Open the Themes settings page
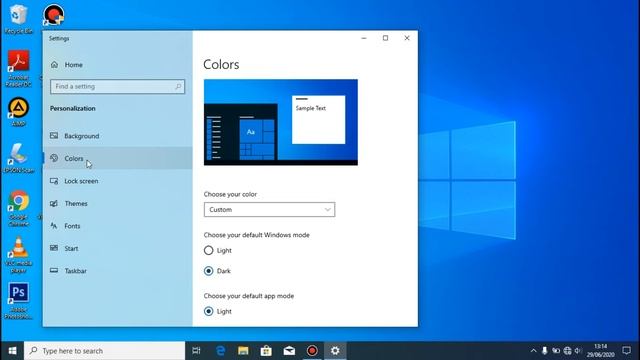Viewport: 640px width, 360px height. point(118,203)
